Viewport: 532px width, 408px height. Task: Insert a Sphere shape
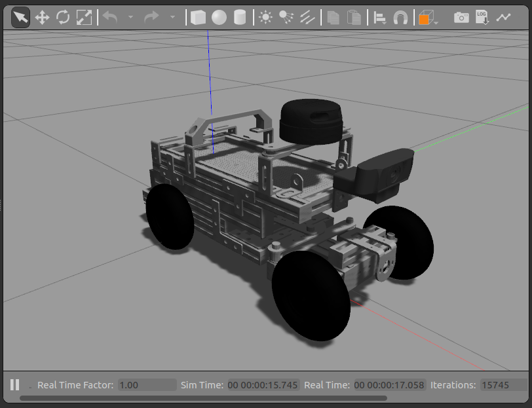[x=219, y=17]
